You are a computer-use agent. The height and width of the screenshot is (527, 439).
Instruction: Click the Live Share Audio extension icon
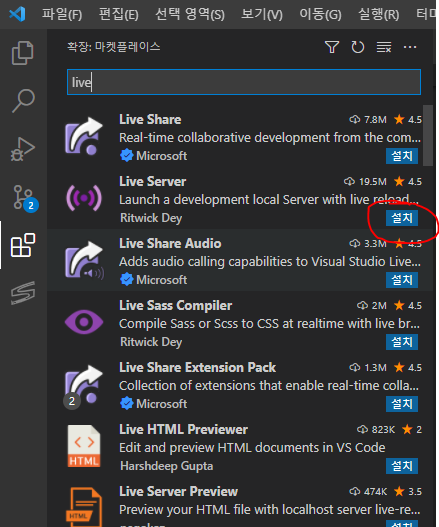point(84,260)
